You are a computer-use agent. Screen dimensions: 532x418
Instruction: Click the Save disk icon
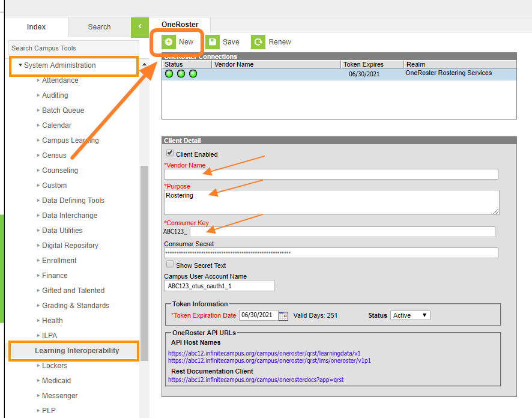(x=213, y=41)
